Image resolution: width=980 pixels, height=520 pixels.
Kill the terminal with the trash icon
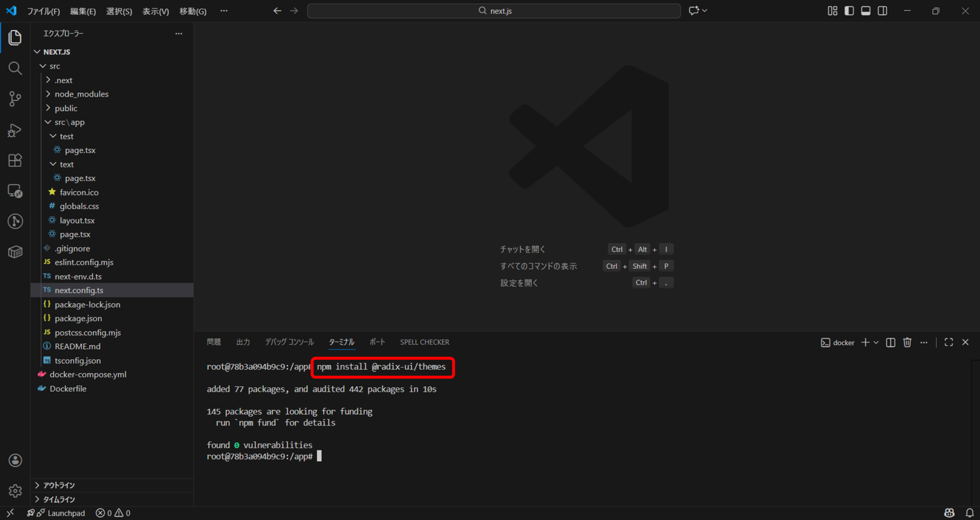click(x=907, y=342)
